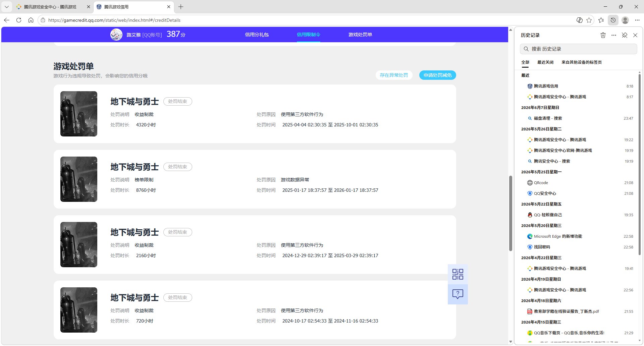
Task: Open the Copilot toolbar icon
Action: pos(579,20)
